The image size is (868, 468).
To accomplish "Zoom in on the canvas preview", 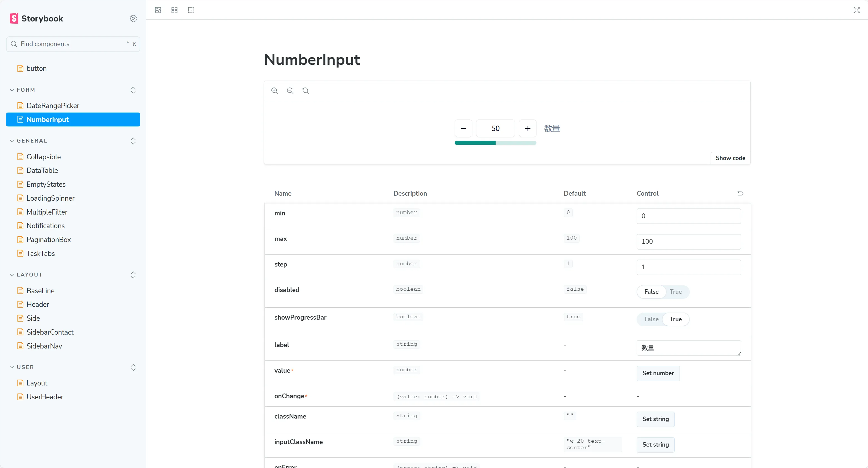I will click(275, 91).
